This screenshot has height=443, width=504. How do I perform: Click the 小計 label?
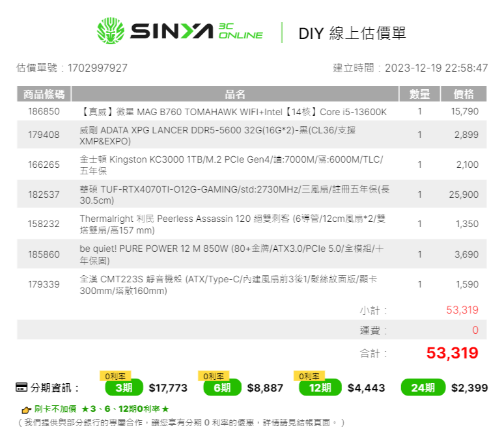373,310
